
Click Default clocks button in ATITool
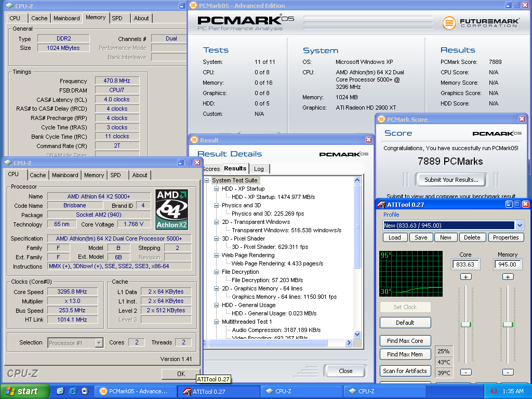405,323
